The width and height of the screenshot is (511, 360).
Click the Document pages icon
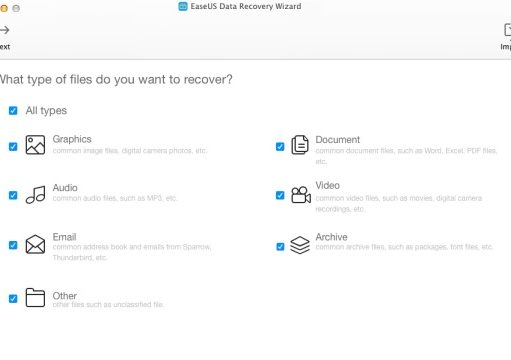pos(300,145)
